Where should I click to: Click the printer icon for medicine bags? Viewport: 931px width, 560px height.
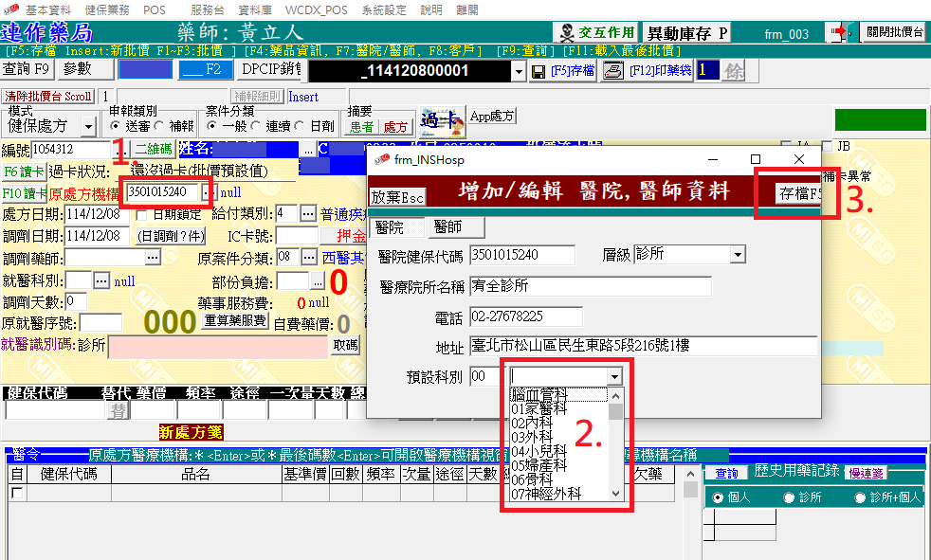[613, 71]
